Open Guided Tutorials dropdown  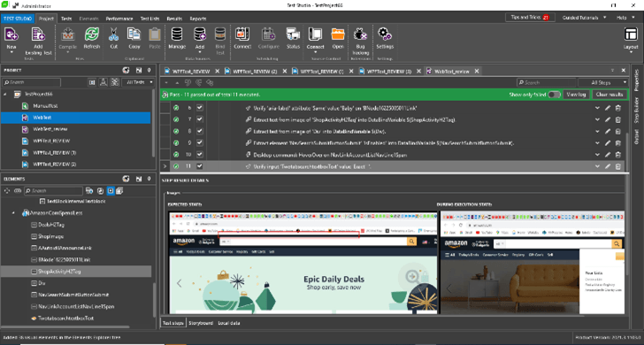click(584, 18)
